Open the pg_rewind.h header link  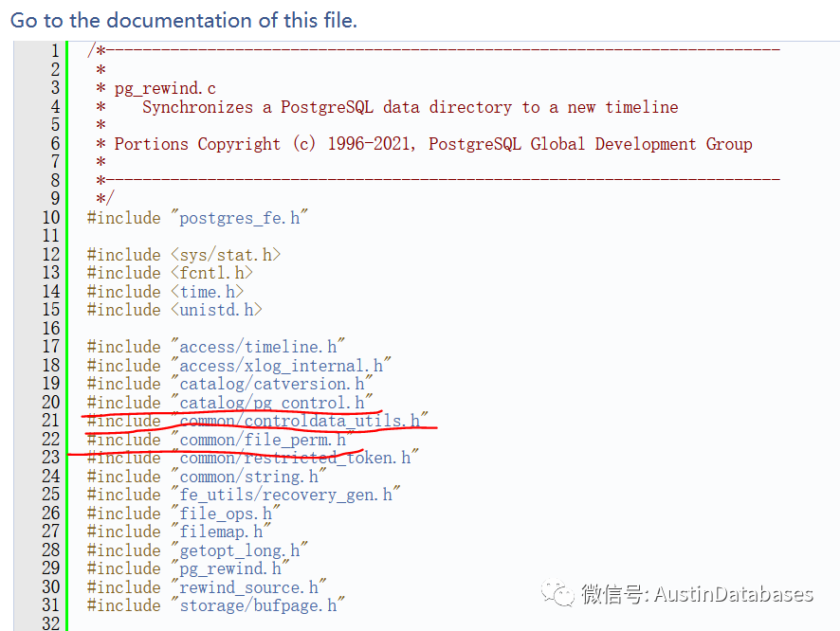(230, 568)
